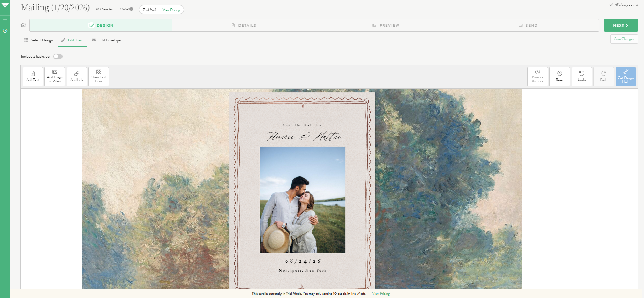Screen dimensions: 644x298
Task: Select the 08/24/26 date text
Action: coord(303,261)
